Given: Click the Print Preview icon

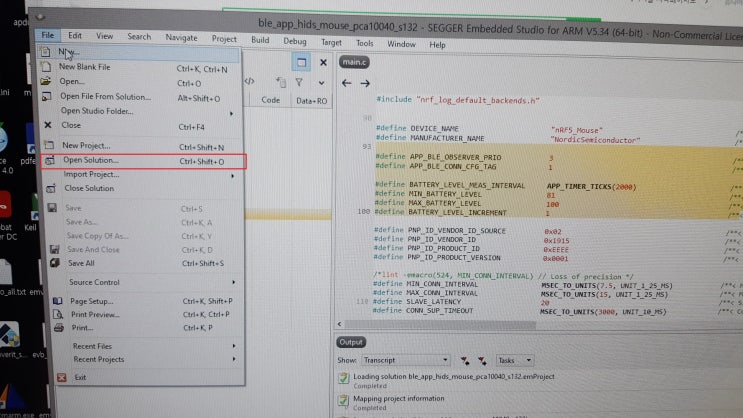Looking at the screenshot, I should (58, 314).
